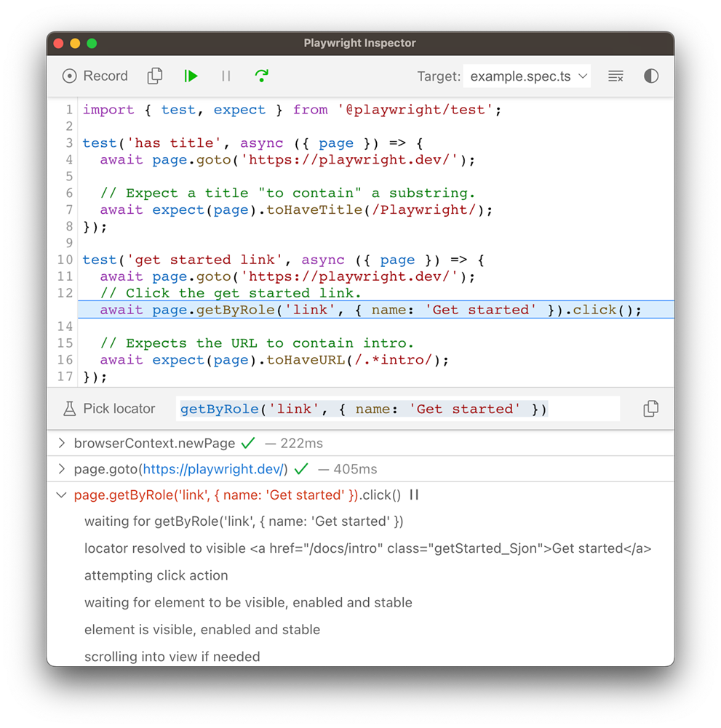
Task: Click the pause icon in the toolbar
Action: (x=226, y=76)
